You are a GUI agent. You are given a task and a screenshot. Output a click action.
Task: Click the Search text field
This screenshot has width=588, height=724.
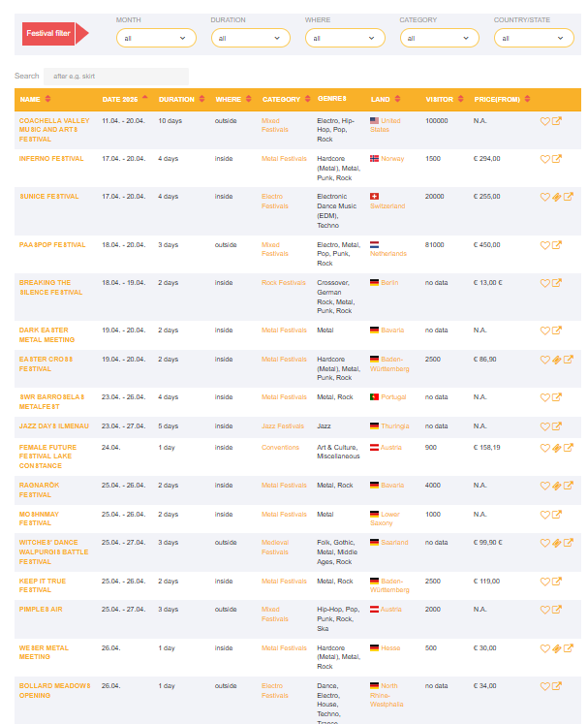(x=115, y=76)
